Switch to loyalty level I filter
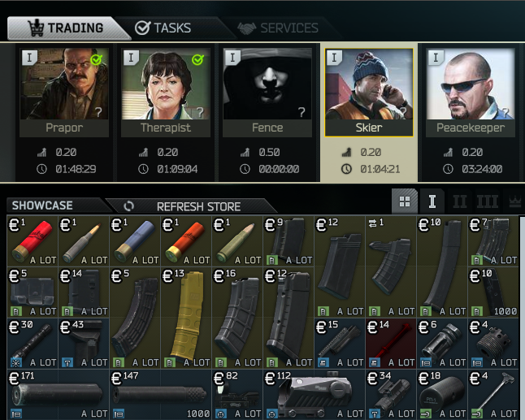525x420 pixels. click(x=432, y=201)
